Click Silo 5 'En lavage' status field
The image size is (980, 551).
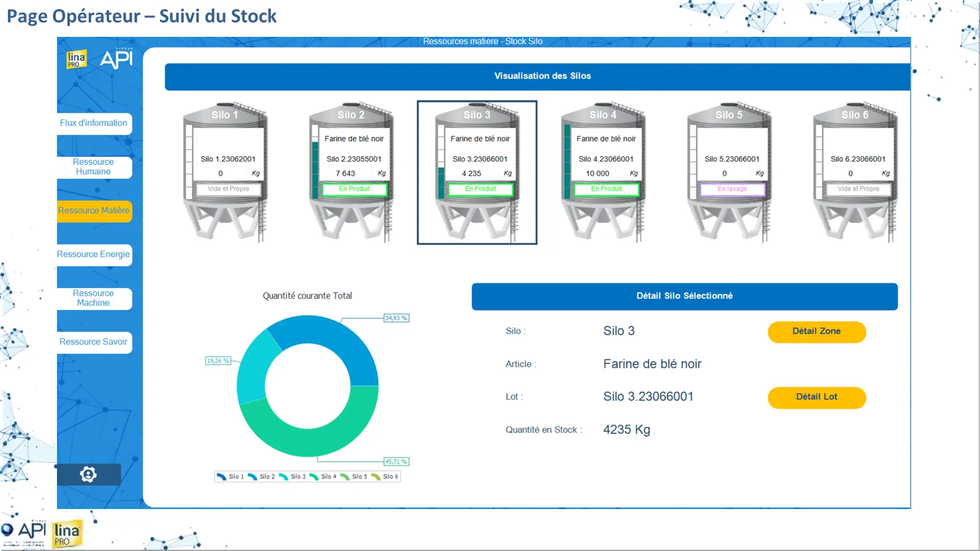coord(732,189)
